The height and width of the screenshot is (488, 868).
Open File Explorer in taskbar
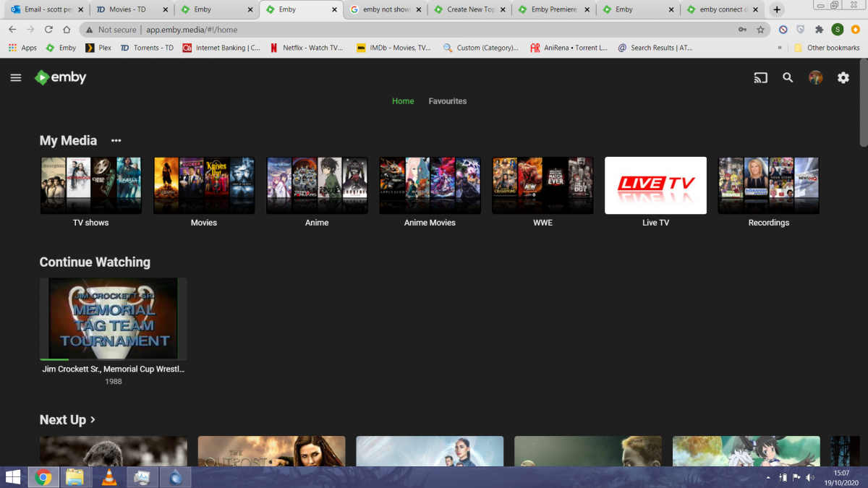(75, 477)
